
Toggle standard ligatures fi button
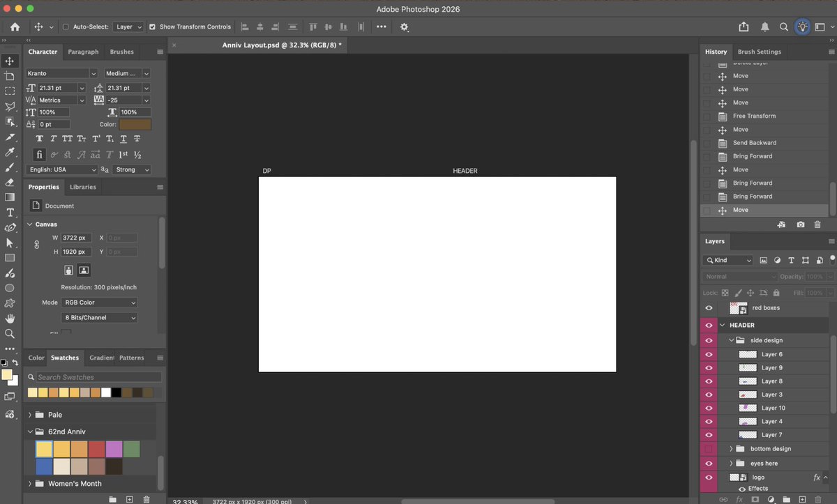[39, 155]
